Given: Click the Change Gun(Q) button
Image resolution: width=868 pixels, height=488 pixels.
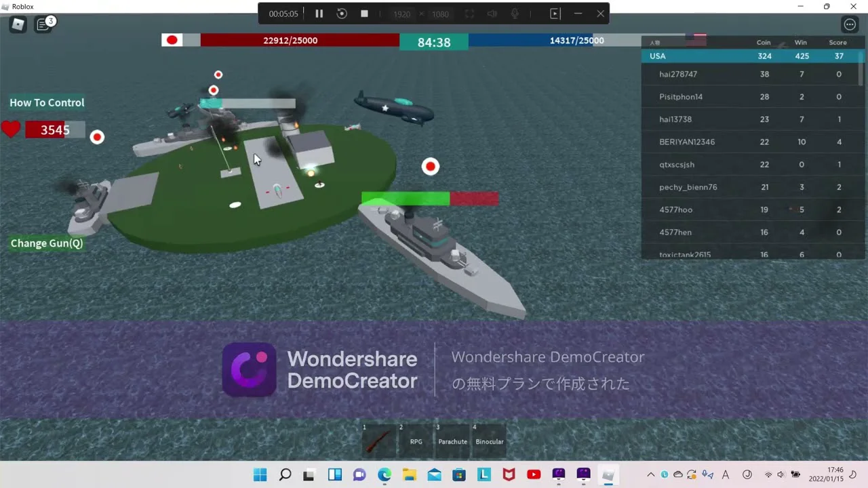Looking at the screenshot, I should [47, 243].
